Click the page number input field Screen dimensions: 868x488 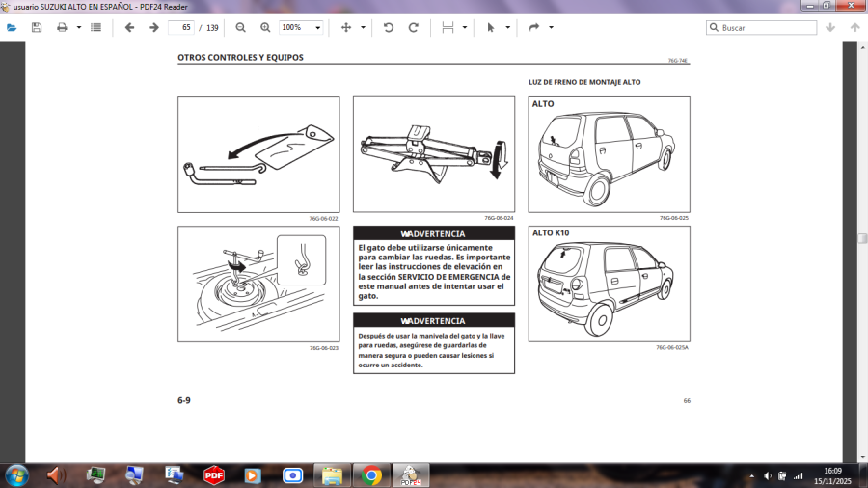pyautogui.click(x=180, y=27)
